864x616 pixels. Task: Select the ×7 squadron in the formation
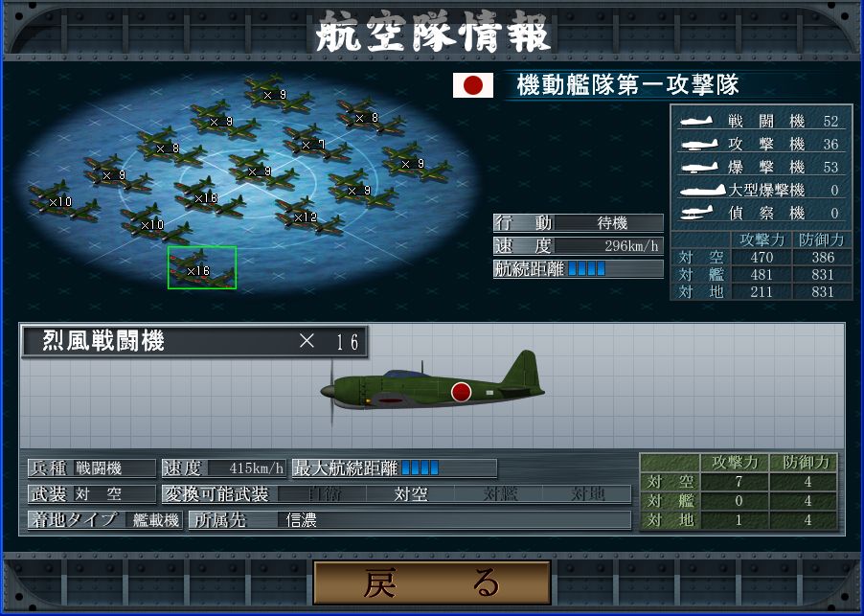pos(317,144)
